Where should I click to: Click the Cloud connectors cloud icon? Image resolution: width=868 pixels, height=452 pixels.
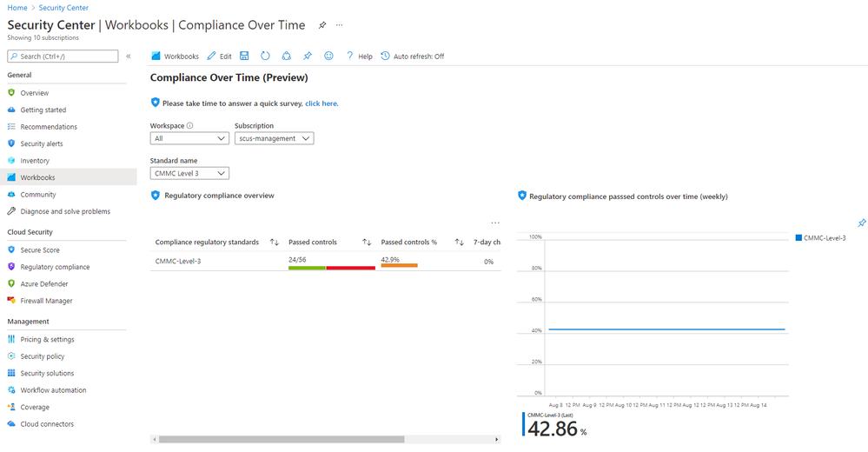tap(11, 424)
